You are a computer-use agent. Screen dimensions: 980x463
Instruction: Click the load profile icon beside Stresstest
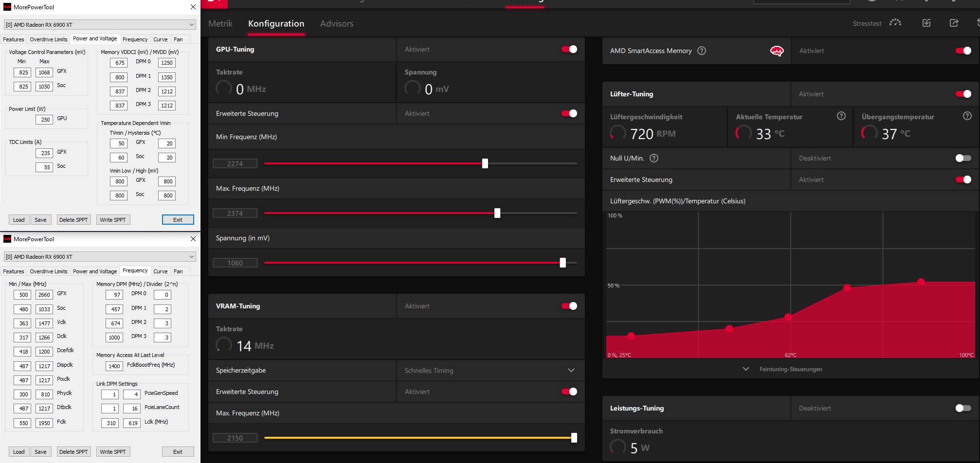tap(926, 23)
